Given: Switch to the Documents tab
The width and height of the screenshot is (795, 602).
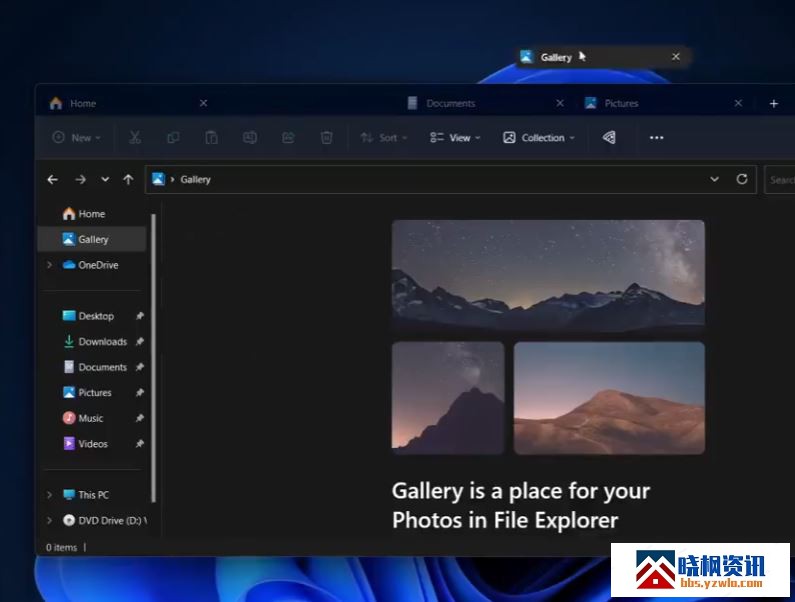Looking at the screenshot, I should pos(450,103).
